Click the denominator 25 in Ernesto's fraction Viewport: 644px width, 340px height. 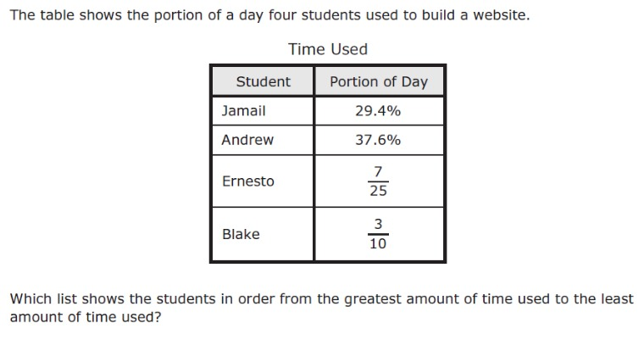click(x=378, y=191)
